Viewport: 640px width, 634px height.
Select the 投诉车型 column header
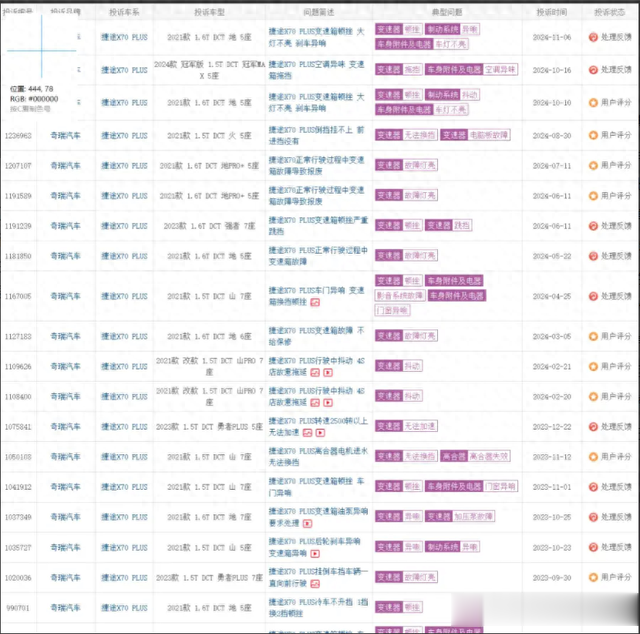point(209,12)
